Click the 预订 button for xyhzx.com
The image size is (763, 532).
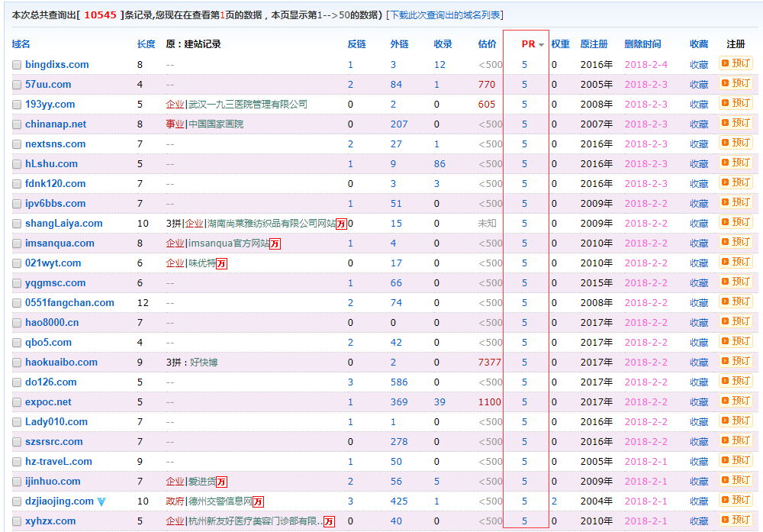click(x=736, y=520)
